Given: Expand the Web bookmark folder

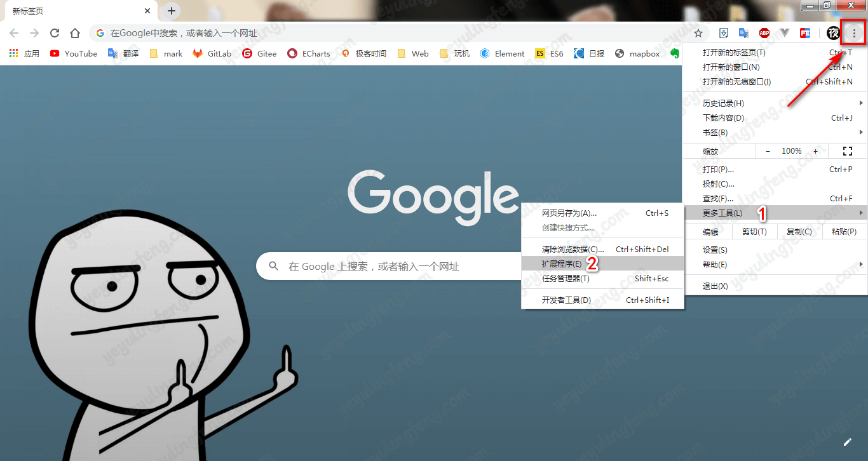Looking at the screenshot, I should pyautogui.click(x=413, y=54).
